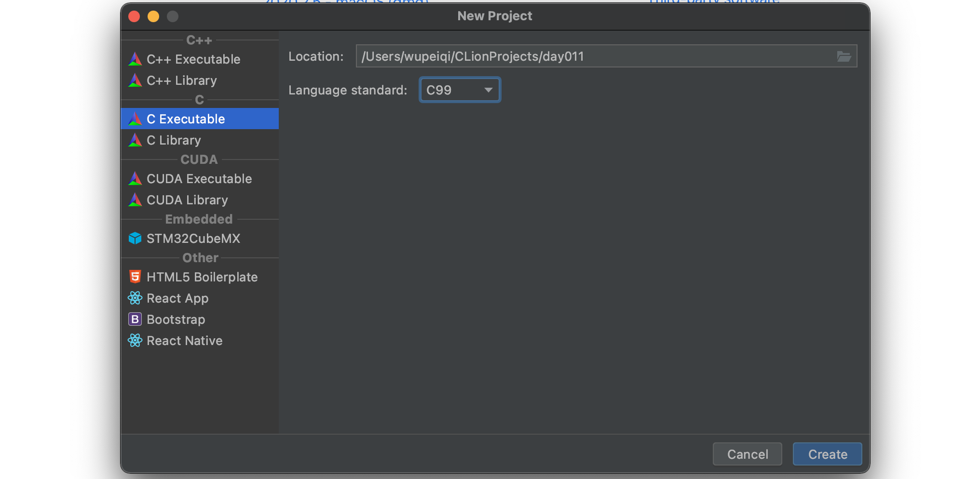Cancel the New Project dialog
Screen dimensions: 980x479
747,454
